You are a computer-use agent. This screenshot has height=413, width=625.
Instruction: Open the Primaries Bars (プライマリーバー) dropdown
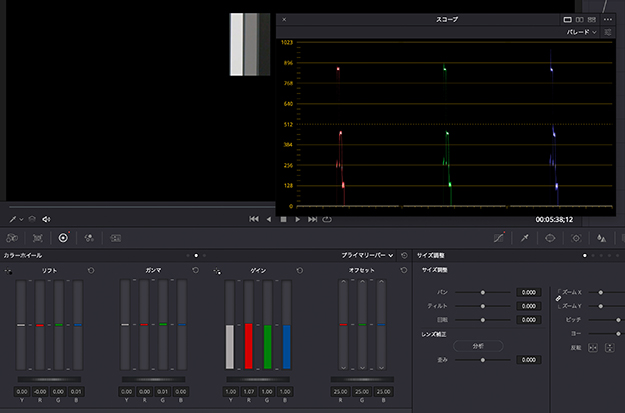(367, 256)
